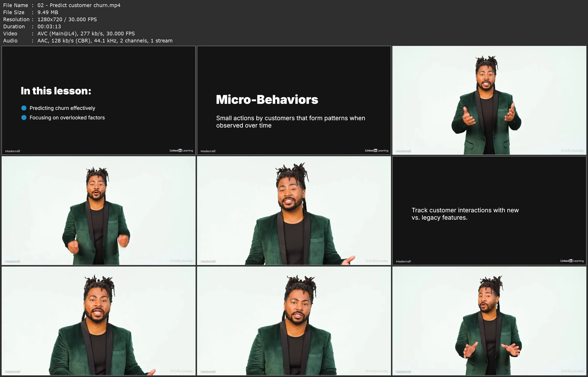Click the blue bullet beside 'Predicting churn effectively'

24,108
